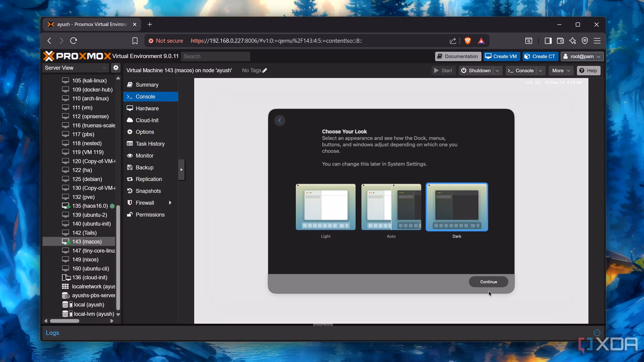Click the resource tree vertical scrollbar thumb
The image size is (644, 362).
point(118,258)
